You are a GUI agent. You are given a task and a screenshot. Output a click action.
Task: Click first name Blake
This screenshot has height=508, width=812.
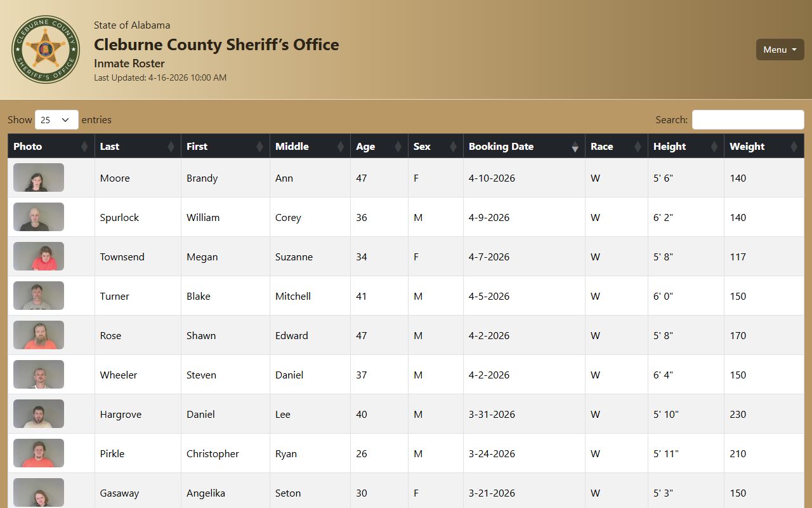point(199,296)
